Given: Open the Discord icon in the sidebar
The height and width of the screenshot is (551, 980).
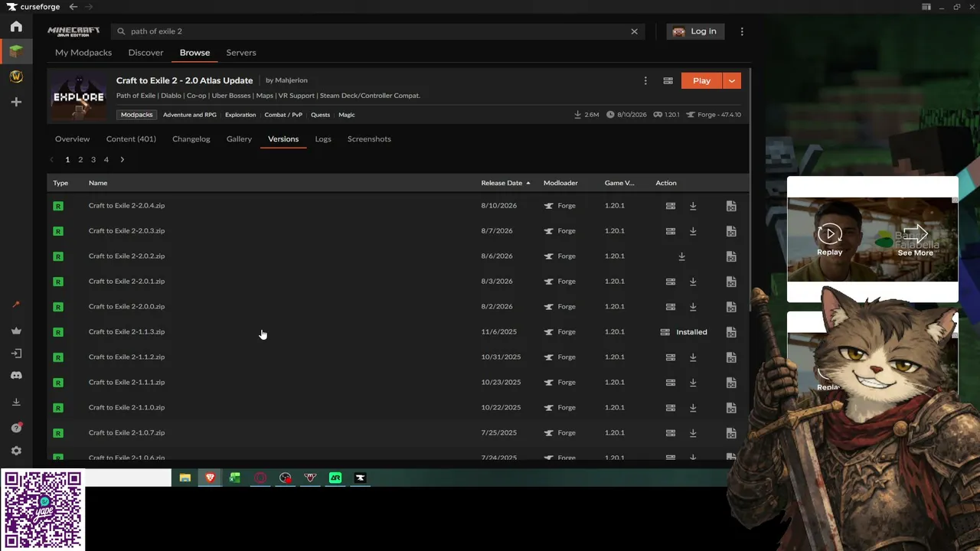Looking at the screenshot, I should pyautogui.click(x=16, y=376).
